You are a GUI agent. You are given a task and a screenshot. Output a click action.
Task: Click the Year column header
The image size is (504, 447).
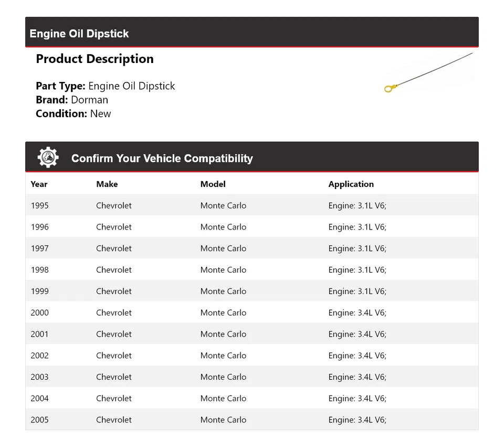39,184
